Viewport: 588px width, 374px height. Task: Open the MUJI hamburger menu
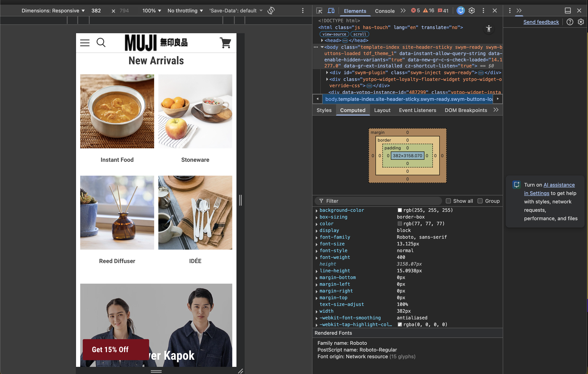tap(85, 43)
